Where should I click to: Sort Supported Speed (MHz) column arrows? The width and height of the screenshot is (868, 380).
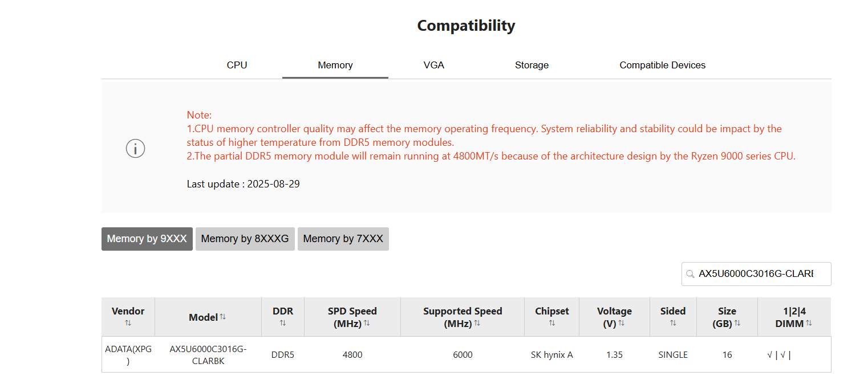(x=477, y=323)
